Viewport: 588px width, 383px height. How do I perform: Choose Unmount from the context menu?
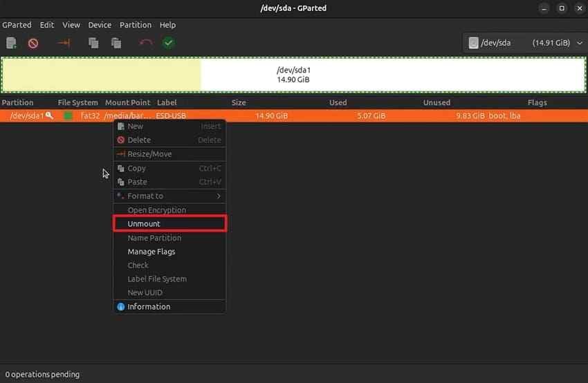[169, 224]
